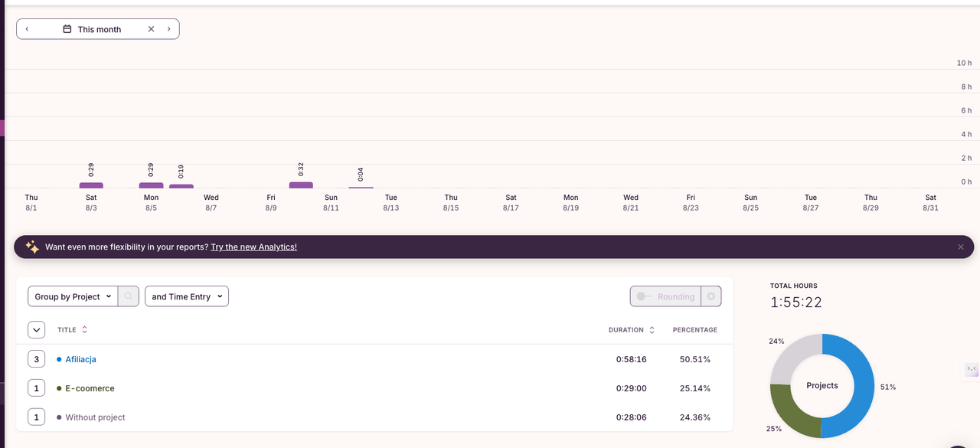The image size is (980, 448).
Task: Open the This month date picker
Action: point(99,29)
